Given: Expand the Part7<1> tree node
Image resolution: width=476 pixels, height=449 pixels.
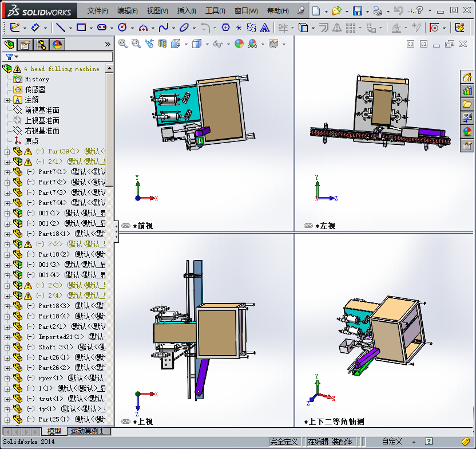Looking at the screenshot, I should point(7,172).
